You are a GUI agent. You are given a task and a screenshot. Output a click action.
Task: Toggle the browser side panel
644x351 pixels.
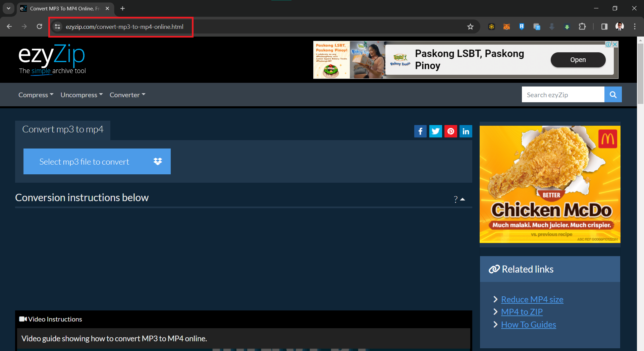pos(604,26)
